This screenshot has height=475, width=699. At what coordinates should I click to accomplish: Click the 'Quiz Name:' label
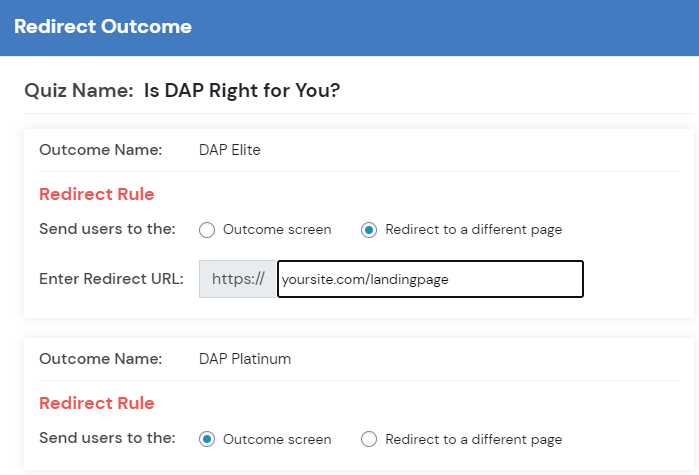pos(79,90)
